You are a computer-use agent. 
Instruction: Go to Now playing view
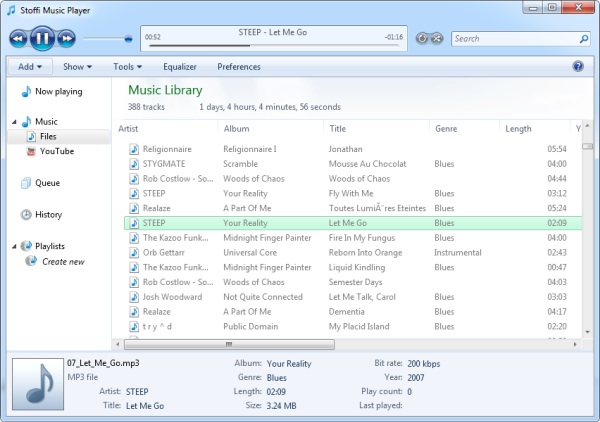[x=59, y=91]
